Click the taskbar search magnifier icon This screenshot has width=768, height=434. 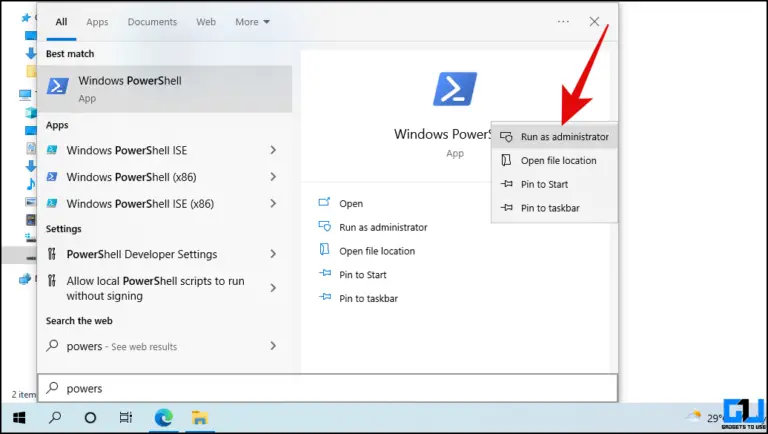55,417
